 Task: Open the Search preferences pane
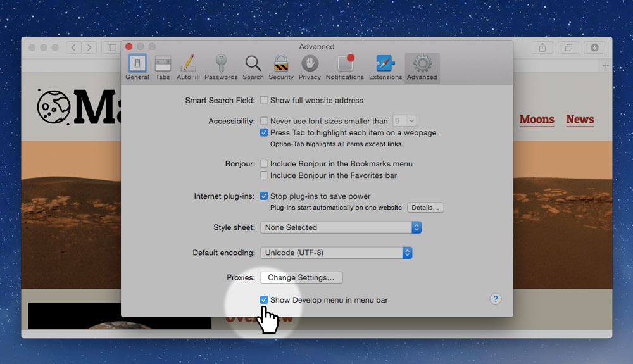(x=253, y=68)
